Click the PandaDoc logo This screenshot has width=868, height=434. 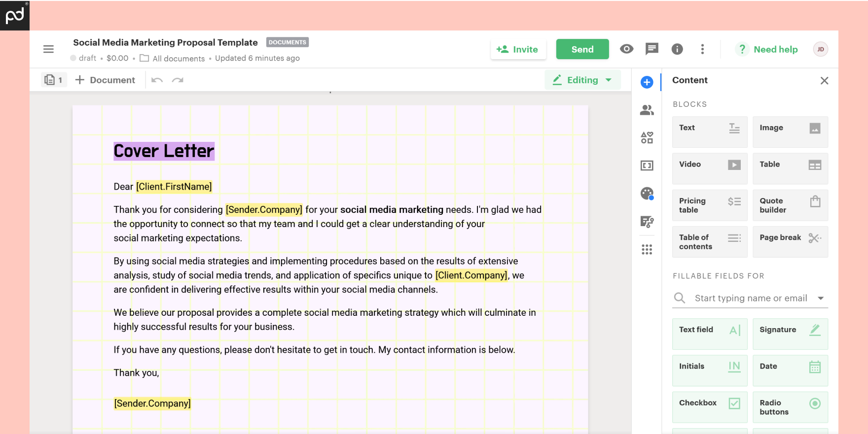click(x=15, y=15)
